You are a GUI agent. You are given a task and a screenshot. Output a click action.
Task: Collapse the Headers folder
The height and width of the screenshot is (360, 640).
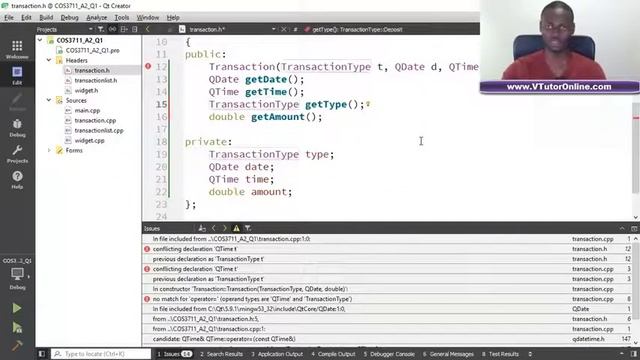49,60
